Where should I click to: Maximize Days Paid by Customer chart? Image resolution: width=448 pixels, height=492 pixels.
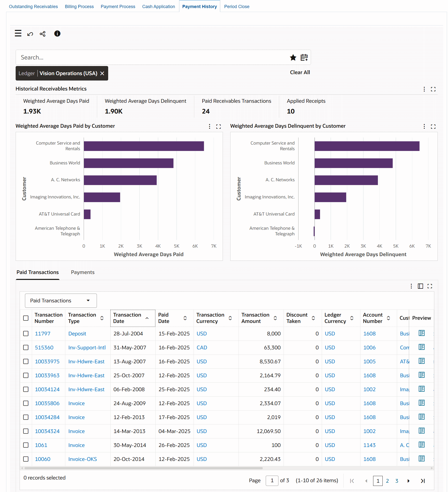[x=218, y=126]
